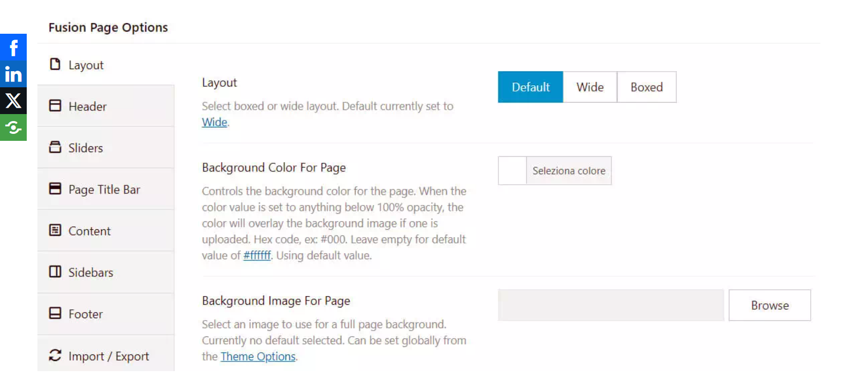
Task: Open the Sidebars tab
Action: click(x=106, y=272)
